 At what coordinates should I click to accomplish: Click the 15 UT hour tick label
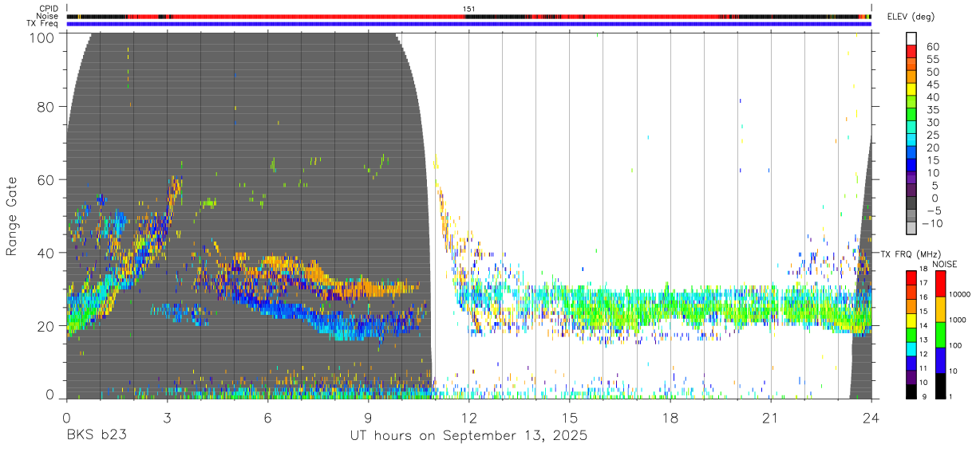tap(570, 417)
